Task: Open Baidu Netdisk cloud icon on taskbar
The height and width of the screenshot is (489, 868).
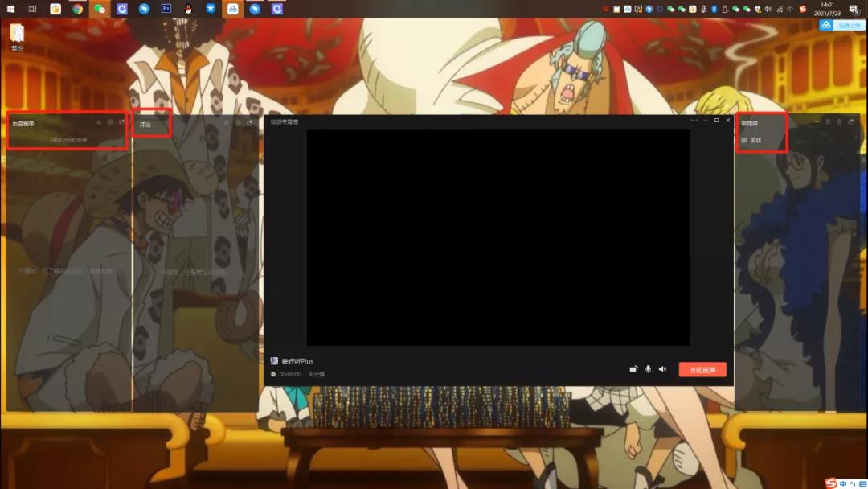Action: tap(232, 9)
